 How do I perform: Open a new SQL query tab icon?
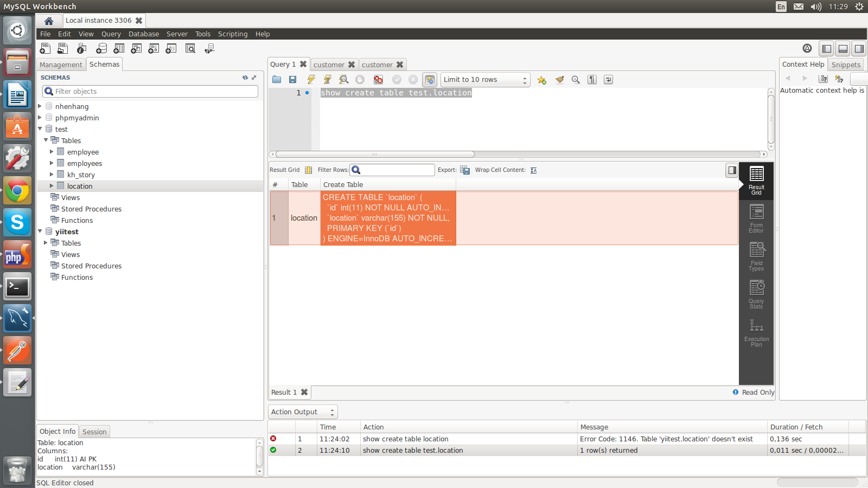pyautogui.click(x=46, y=49)
